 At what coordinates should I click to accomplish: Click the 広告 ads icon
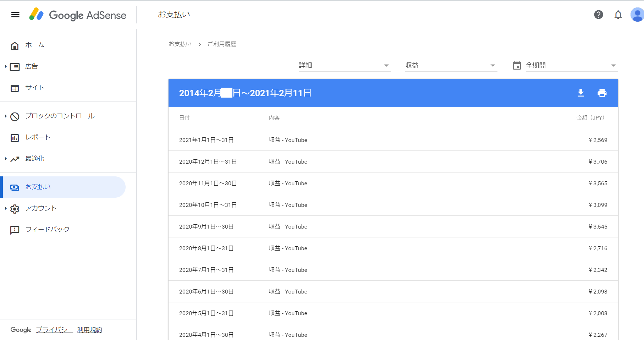tap(15, 67)
